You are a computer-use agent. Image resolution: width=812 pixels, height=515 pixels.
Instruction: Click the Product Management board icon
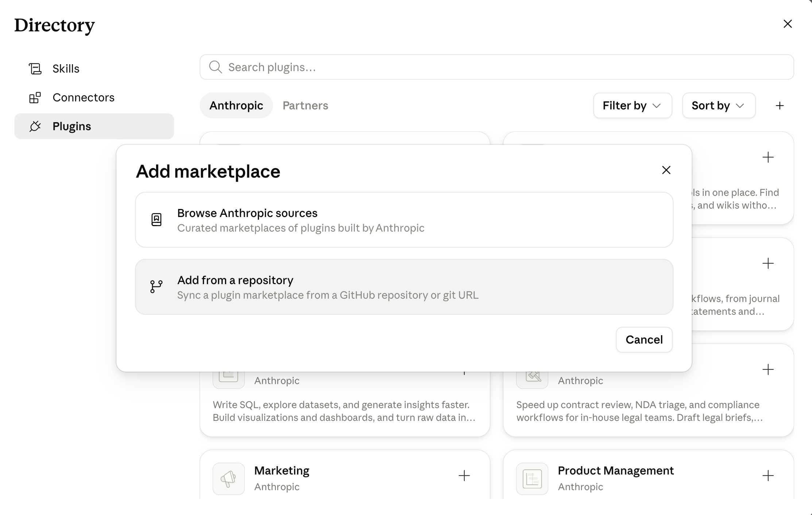pyautogui.click(x=532, y=479)
